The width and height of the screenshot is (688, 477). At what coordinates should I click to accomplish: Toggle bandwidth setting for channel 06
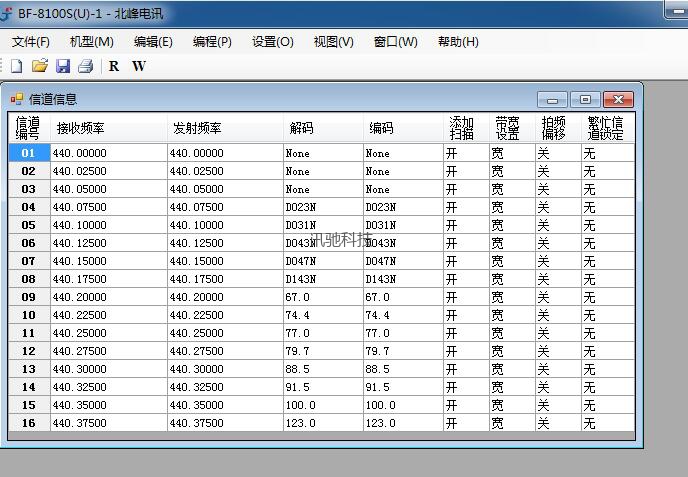tap(510, 243)
